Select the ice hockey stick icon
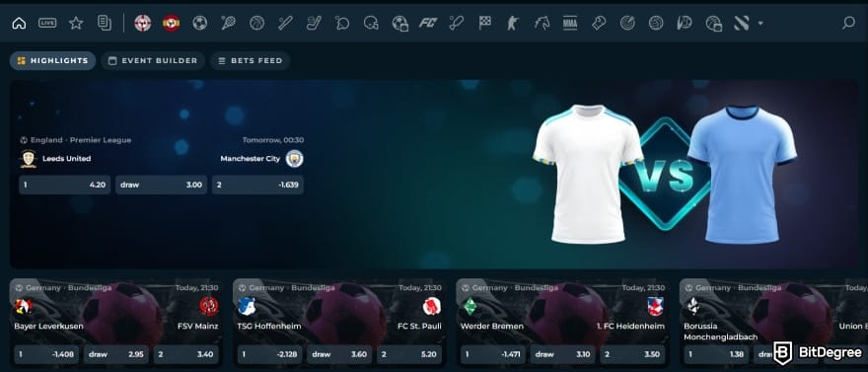Screen dimensions: 868x372 [314, 24]
